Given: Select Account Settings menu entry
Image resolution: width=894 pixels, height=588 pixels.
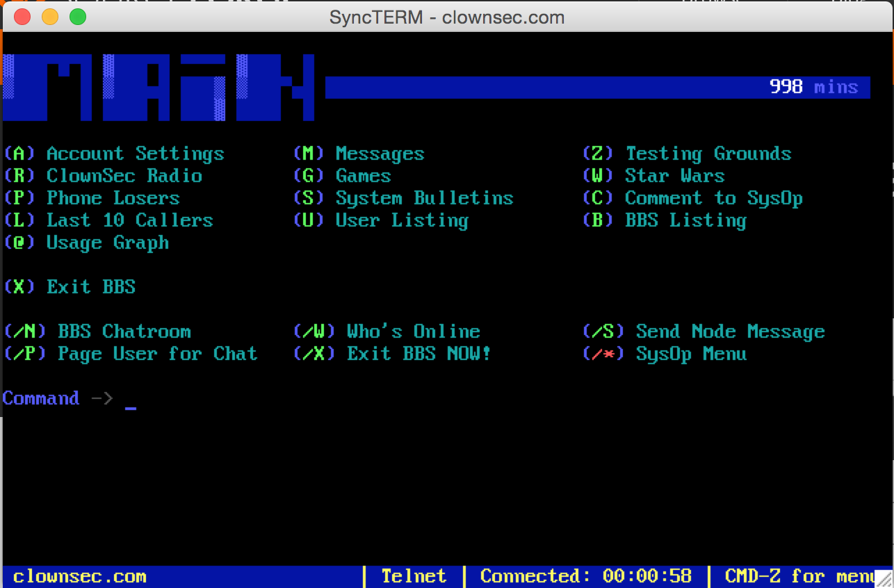Looking at the screenshot, I should click(115, 154).
